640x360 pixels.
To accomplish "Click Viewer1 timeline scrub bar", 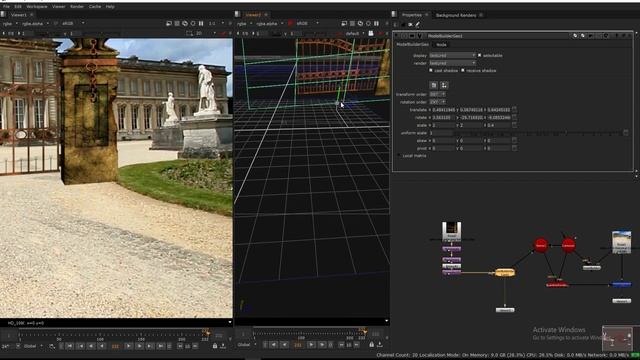I will coord(114,336).
